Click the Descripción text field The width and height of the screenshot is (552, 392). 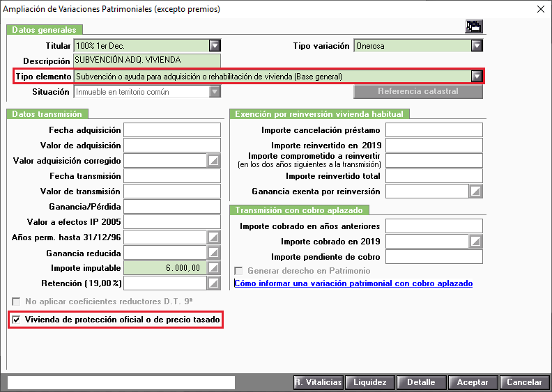pyautogui.click(x=147, y=61)
